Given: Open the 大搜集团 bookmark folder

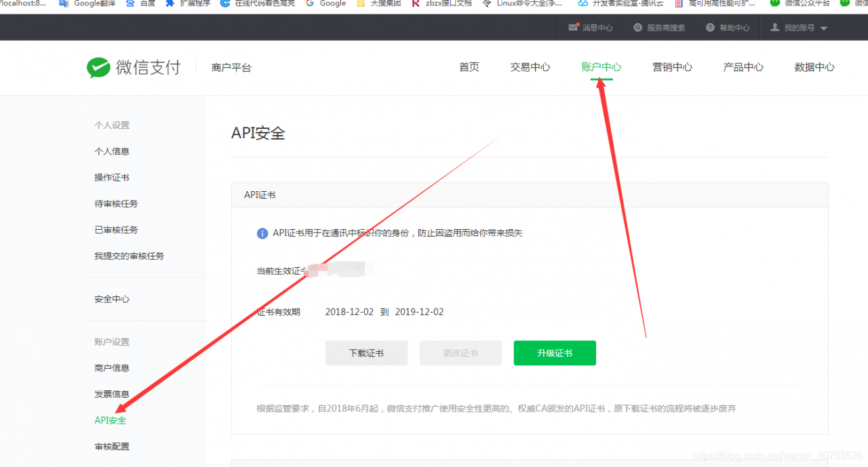Looking at the screenshot, I should (x=378, y=3).
